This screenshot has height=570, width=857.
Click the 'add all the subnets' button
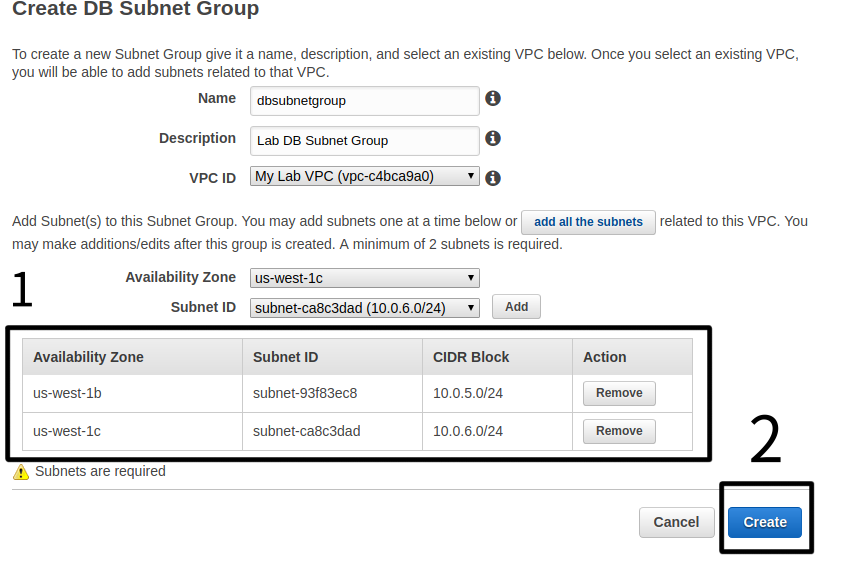point(588,222)
